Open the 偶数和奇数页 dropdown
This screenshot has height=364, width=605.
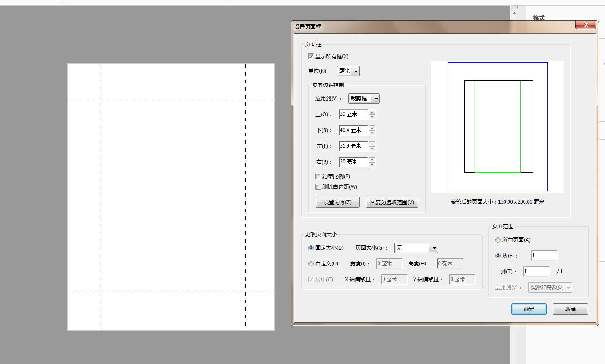(569, 287)
